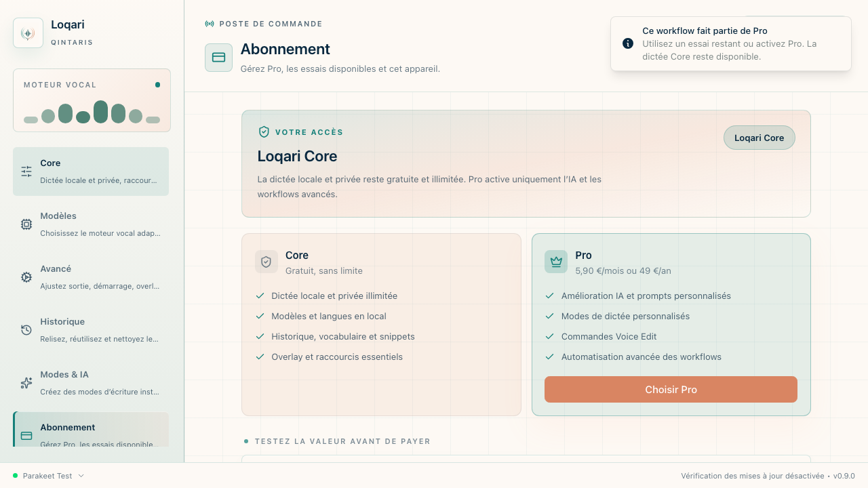Click 'Modèles et langues en local' feature
The width and height of the screenshot is (868, 488).
point(329,317)
